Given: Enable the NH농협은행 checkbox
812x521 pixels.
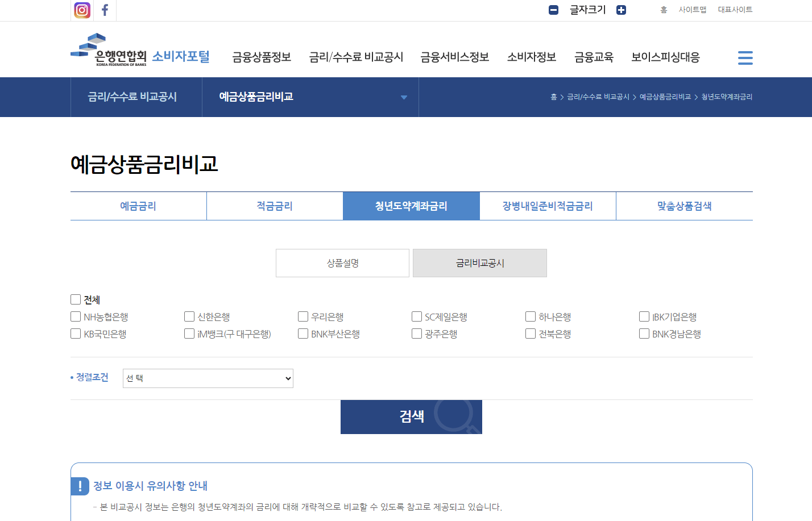Looking at the screenshot, I should (75, 316).
